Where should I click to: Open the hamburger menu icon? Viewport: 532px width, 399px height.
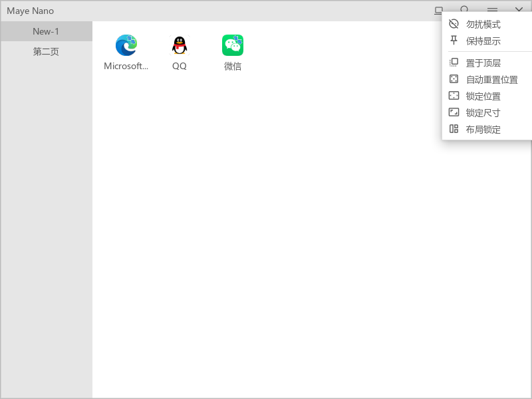point(492,11)
